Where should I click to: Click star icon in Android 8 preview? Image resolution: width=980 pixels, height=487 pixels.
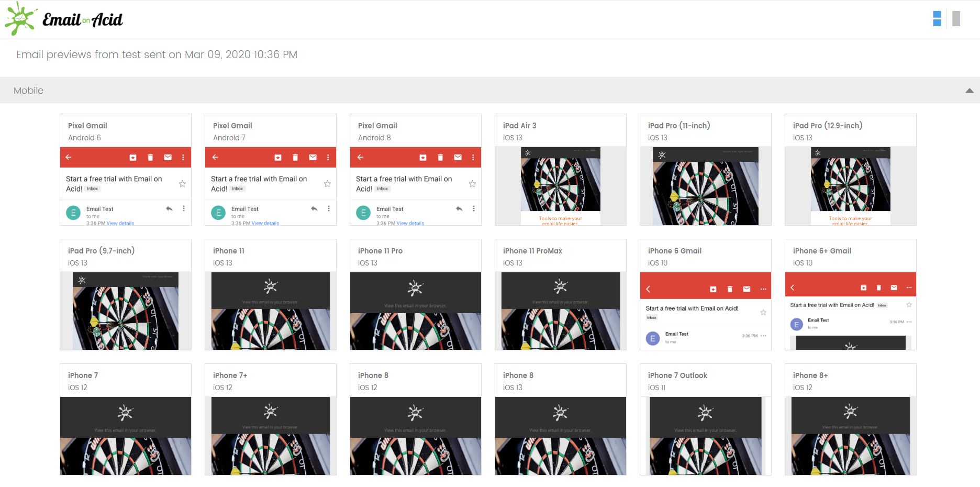[x=472, y=184]
